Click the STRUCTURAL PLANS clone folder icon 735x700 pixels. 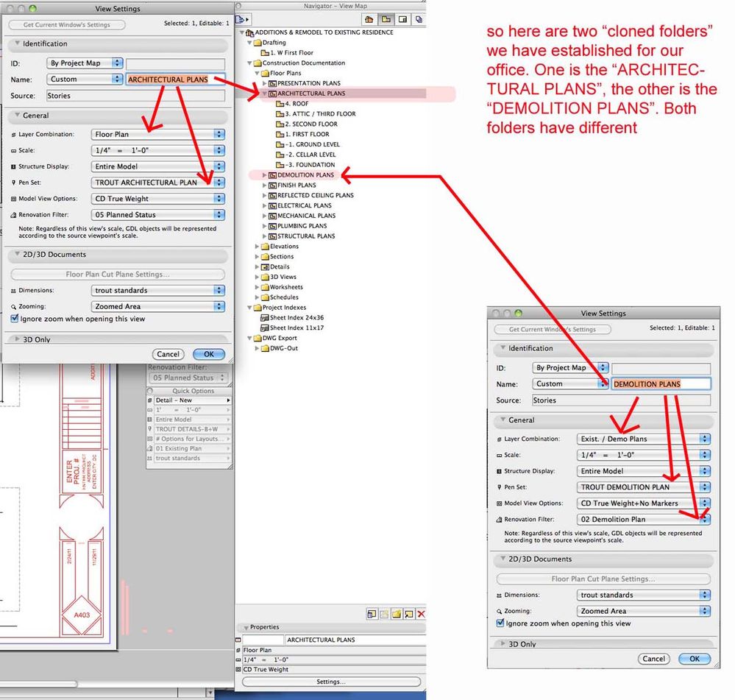[x=272, y=236]
